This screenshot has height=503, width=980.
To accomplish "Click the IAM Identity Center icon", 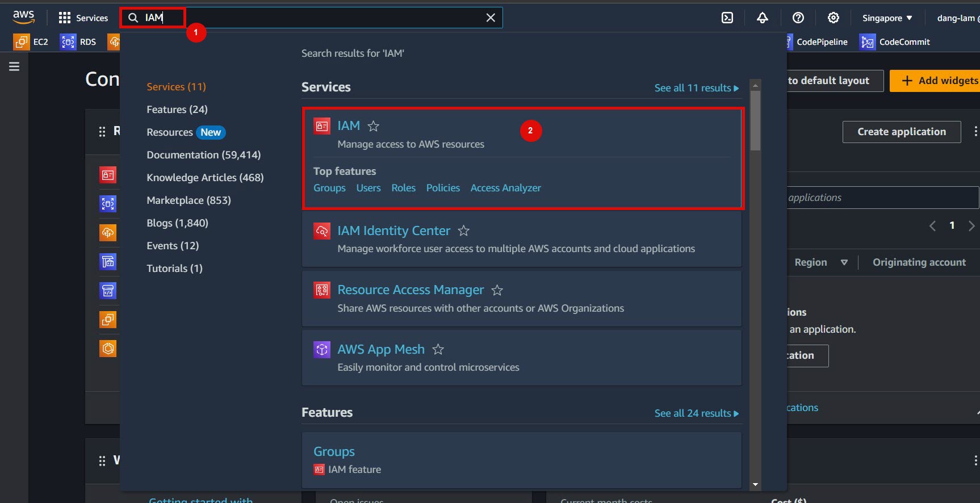I will [322, 231].
